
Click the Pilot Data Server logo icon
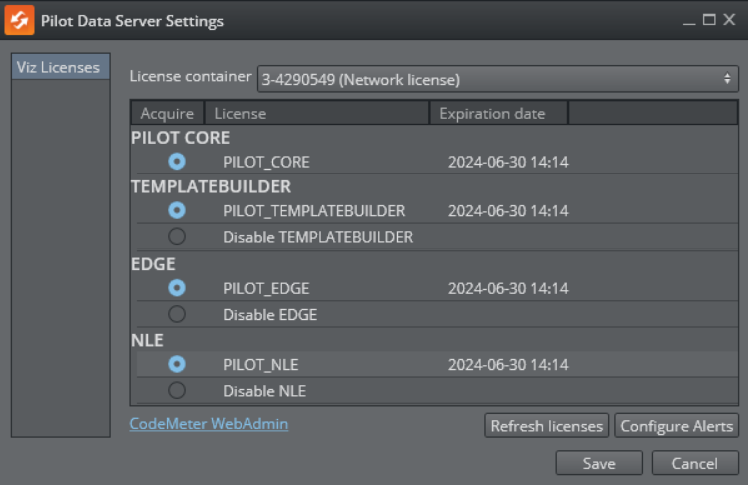[x=20, y=20]
